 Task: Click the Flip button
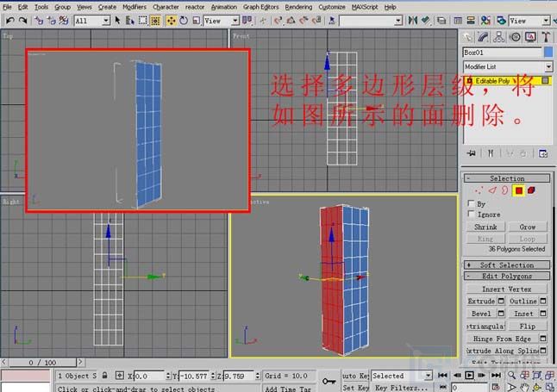(528, 326)
